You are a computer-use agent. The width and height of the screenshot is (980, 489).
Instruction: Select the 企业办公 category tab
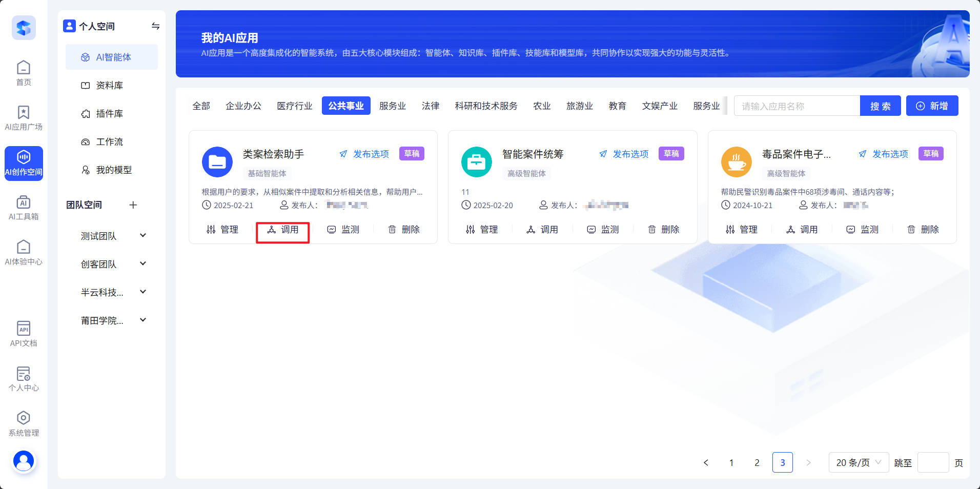tap(243, 106)
